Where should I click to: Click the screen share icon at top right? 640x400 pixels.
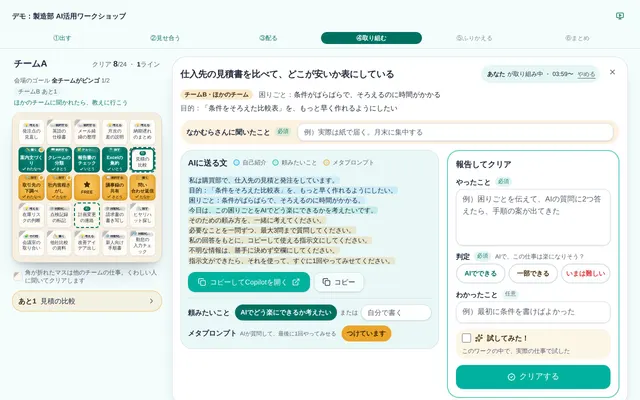click(620, 16)
